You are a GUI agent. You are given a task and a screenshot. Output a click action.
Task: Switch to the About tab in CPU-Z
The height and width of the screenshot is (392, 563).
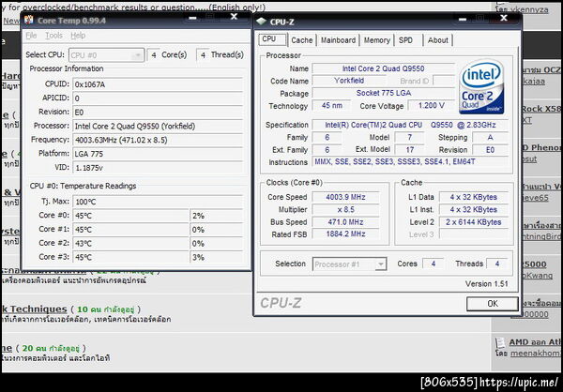(x=437, y=40)
